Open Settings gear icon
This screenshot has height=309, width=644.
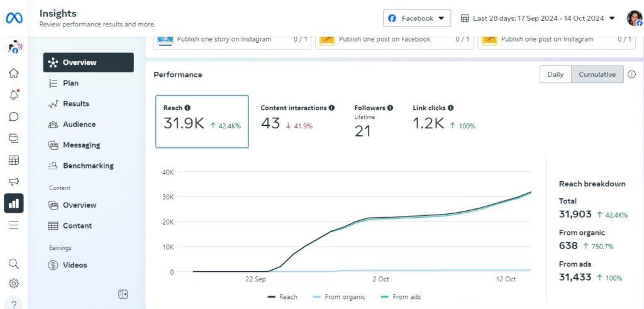pos(13,283)
